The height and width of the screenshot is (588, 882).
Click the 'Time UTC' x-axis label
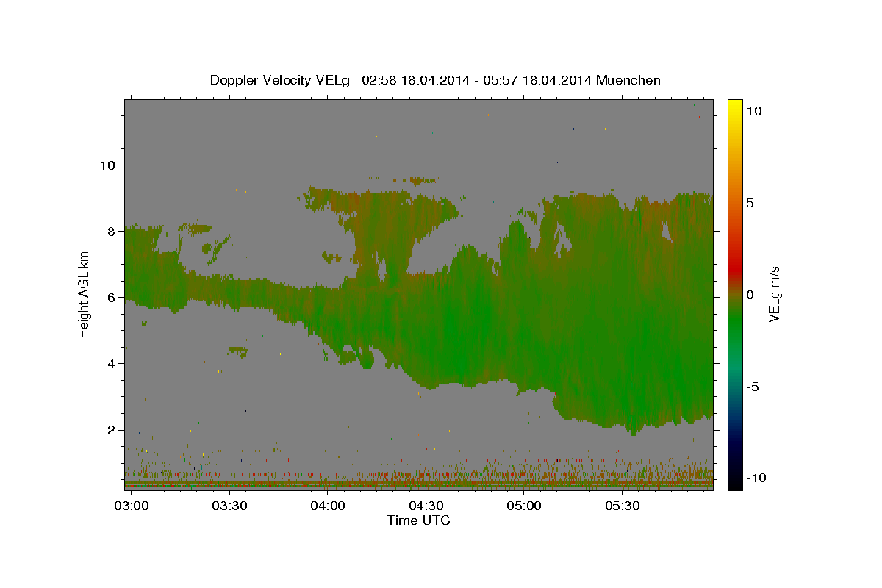419,520
